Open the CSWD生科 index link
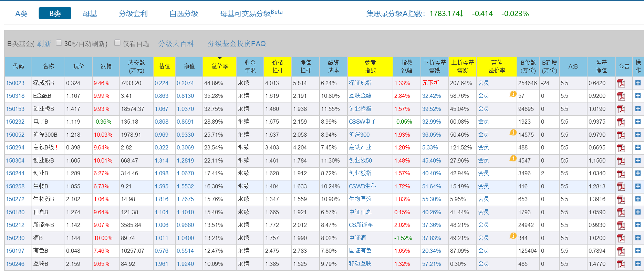The height and width of the screenshot is (271, 644). [x=363, y=186]
